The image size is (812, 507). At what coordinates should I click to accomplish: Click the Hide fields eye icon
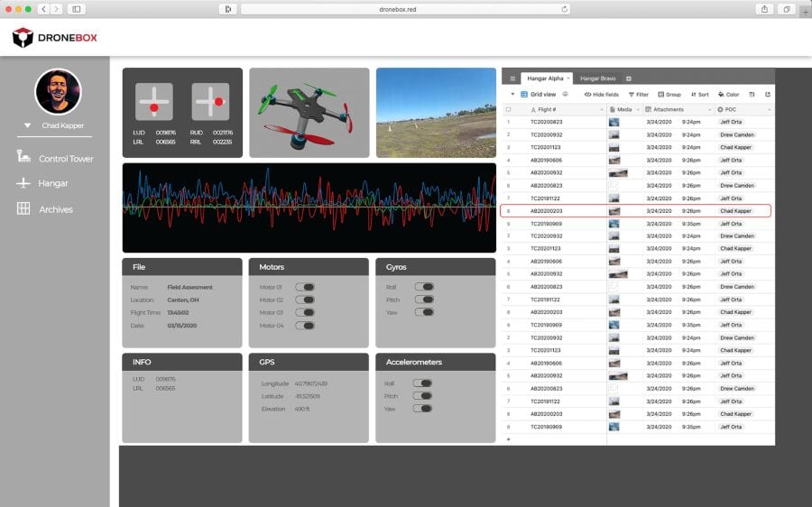point(587,94)
